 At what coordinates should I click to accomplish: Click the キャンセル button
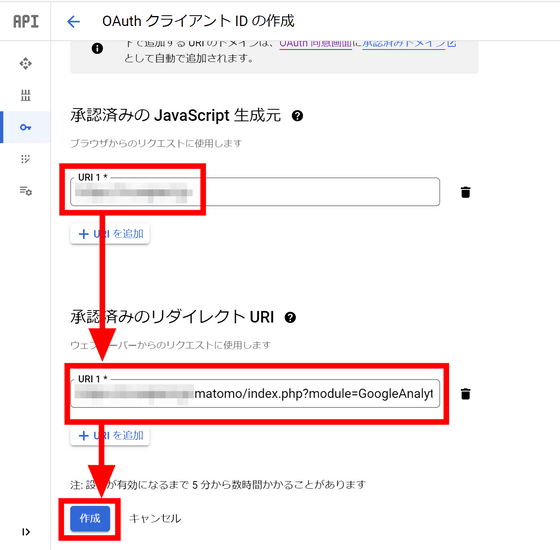pos(155,518)
